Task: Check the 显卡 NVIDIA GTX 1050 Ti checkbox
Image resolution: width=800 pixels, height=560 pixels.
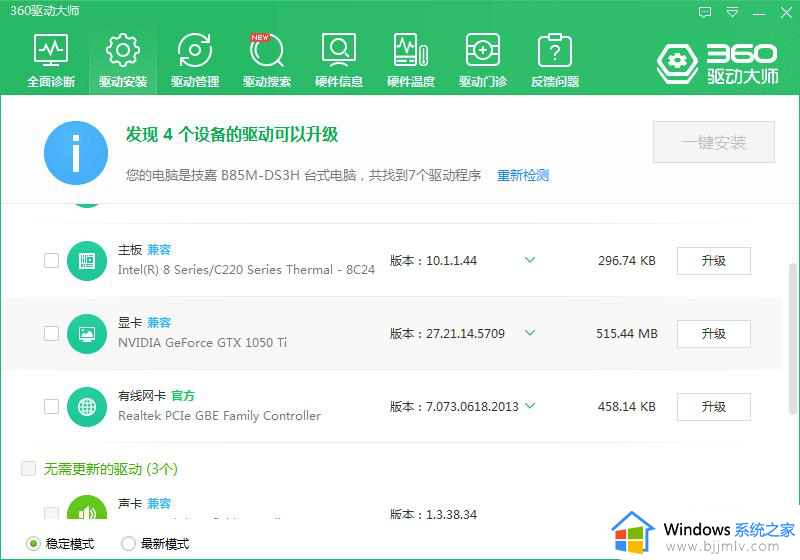Action: (52, 334)
